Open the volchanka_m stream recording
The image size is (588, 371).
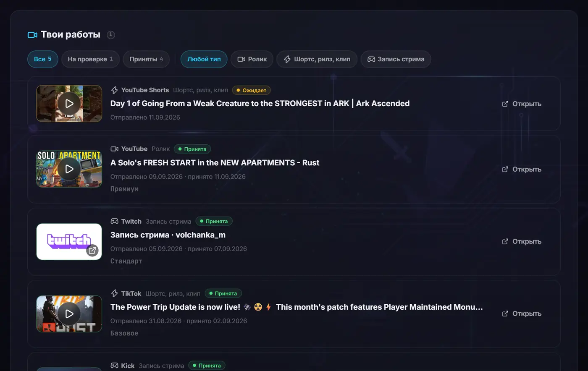click(522, 241)
